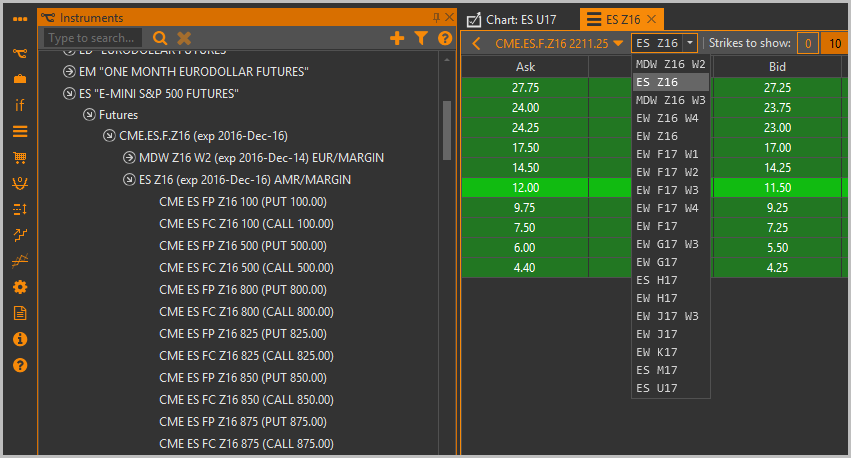This screenshot has height=458, width=851.
Task: Click the briefcase portfolio sidebar icon
Action: (20, 79)
